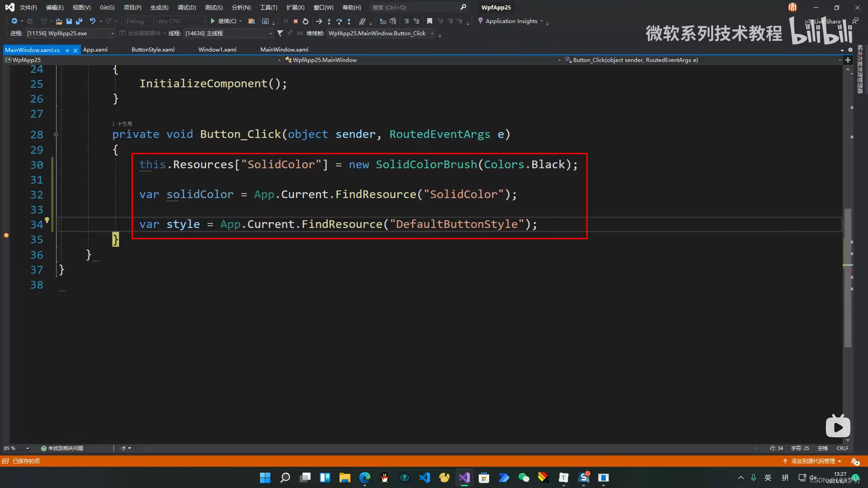This screenshot has width=868, height=488.
Task: Step Out using up arrow icon
Action: [x=349, y=21]
